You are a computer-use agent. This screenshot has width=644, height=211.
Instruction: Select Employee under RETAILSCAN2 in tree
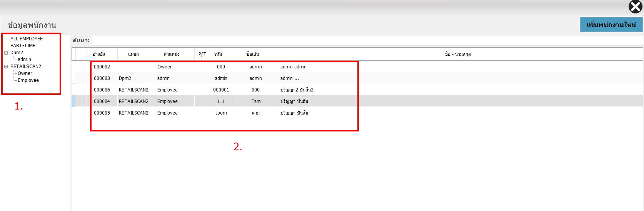pos(28,80)
